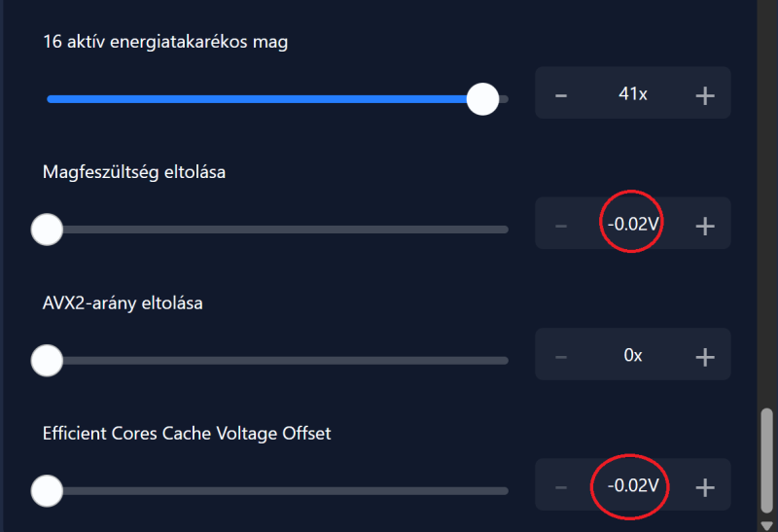This screenshot has width=778, height=532.
Task: Increase AVX2-arány eltolása value
Action: 705,356
